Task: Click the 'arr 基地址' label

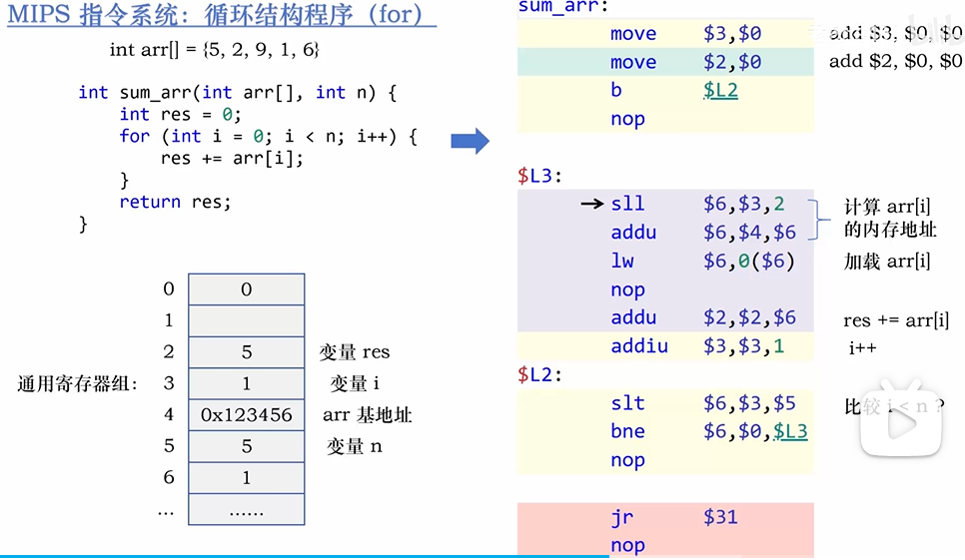Action: [367, 415]
